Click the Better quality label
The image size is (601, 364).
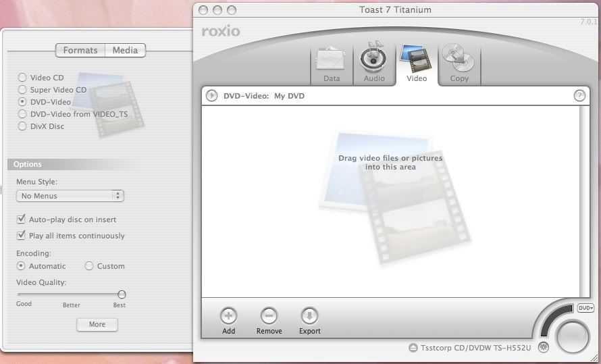(72, 305)
